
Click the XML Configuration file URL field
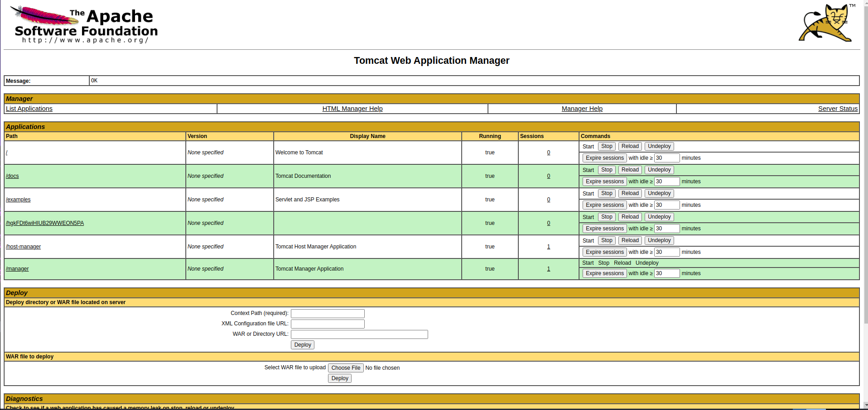pos(328,324)
